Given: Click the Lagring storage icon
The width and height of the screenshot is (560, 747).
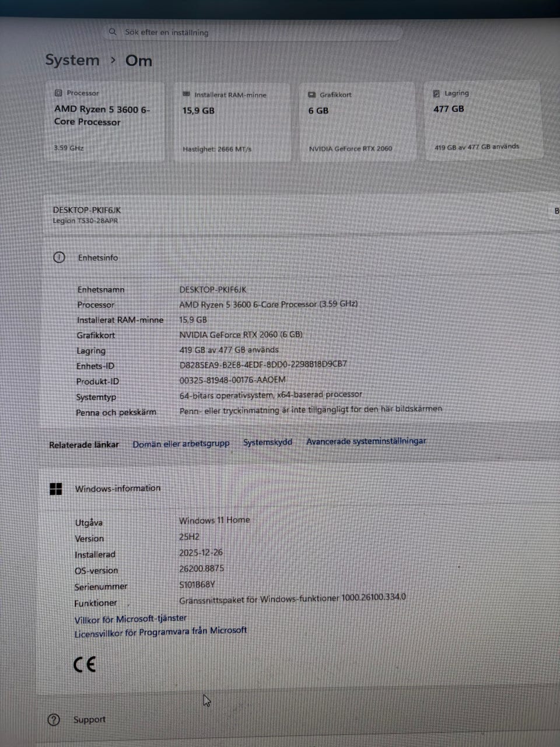Looking at the screenshot, I should [x=436, y=93].
